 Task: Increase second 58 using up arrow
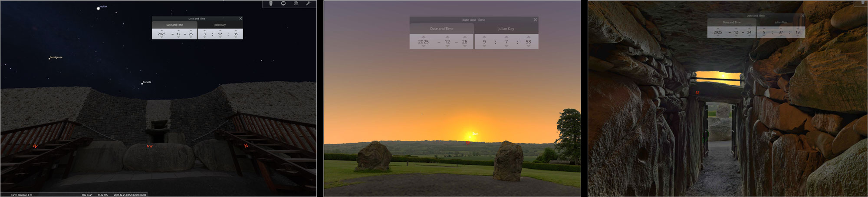[x=528, y=37]
